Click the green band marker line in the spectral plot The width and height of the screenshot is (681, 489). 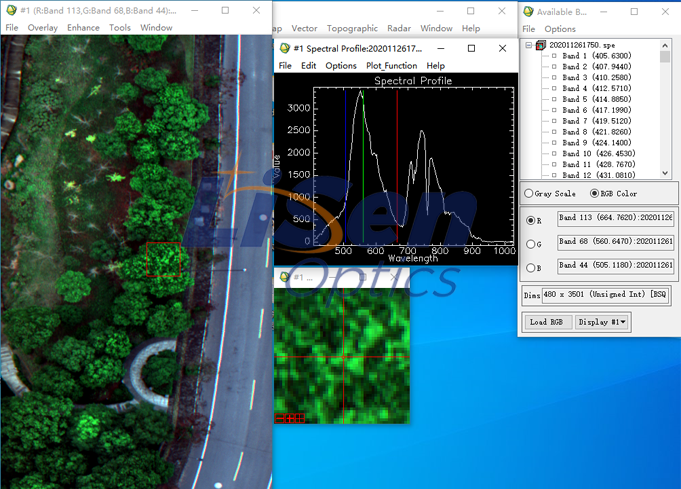(364, 166)
